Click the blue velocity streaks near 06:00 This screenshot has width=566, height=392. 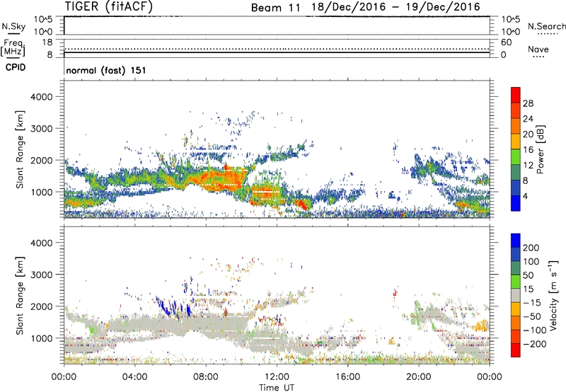tap(173, 307)
